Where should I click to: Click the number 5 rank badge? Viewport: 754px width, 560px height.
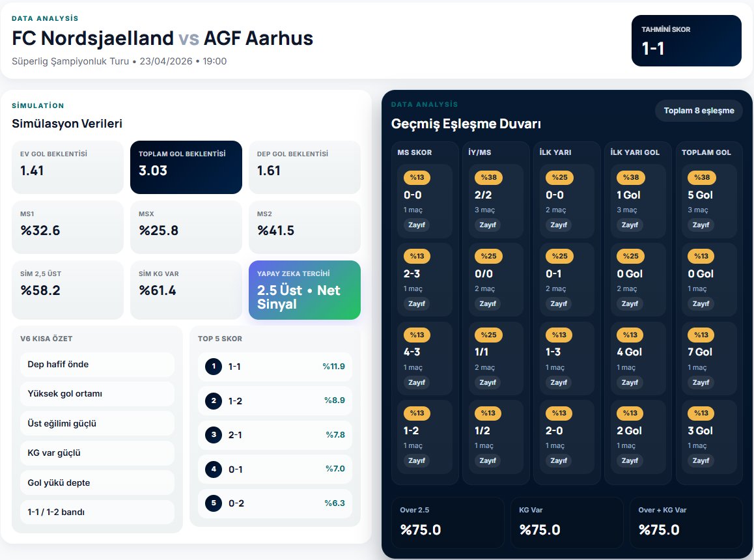pyautogui.click(x=214, y=503)
